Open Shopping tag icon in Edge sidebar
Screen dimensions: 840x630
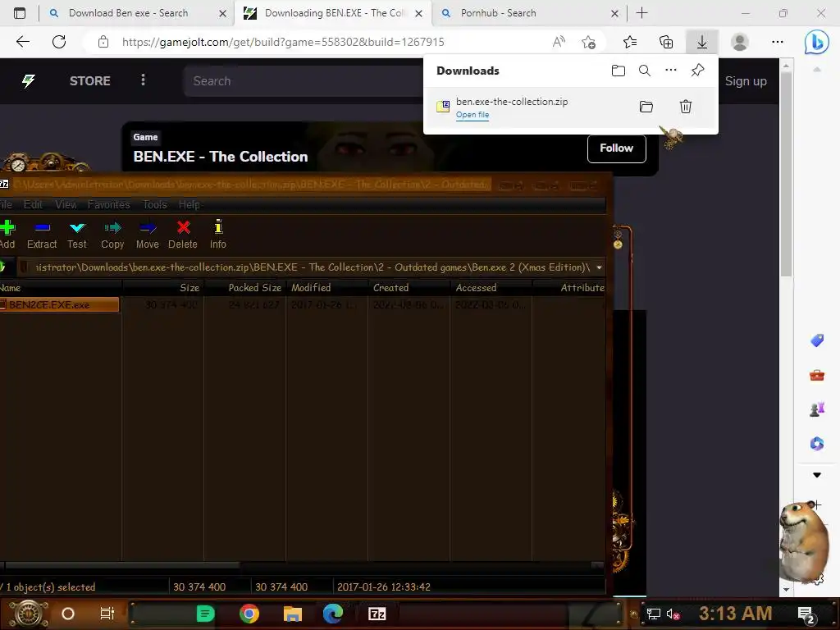816,340
